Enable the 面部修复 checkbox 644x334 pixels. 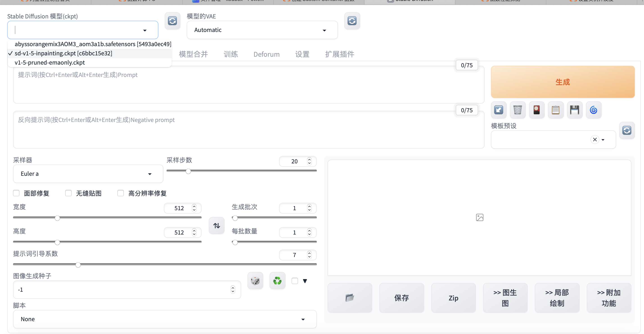(16, 193)
